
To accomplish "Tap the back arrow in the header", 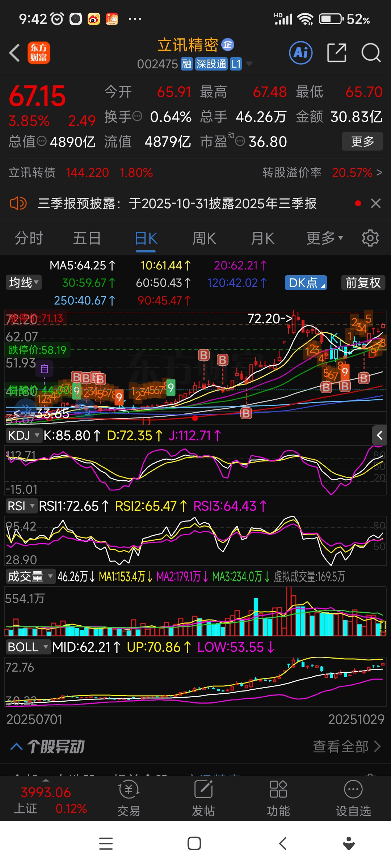I will pos(14,53).
